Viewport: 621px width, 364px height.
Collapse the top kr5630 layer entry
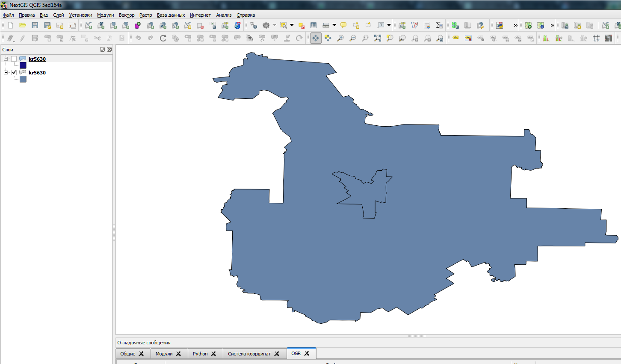[6, 59]
